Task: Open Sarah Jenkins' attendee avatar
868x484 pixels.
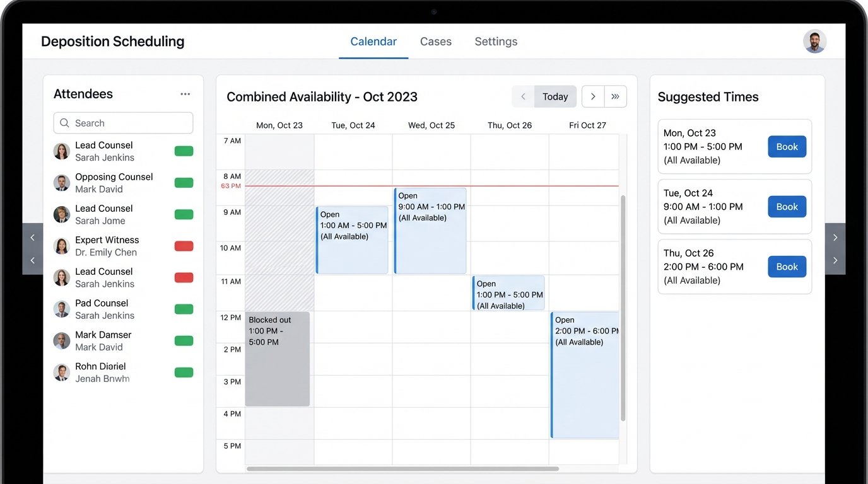Action: (61, 151)
